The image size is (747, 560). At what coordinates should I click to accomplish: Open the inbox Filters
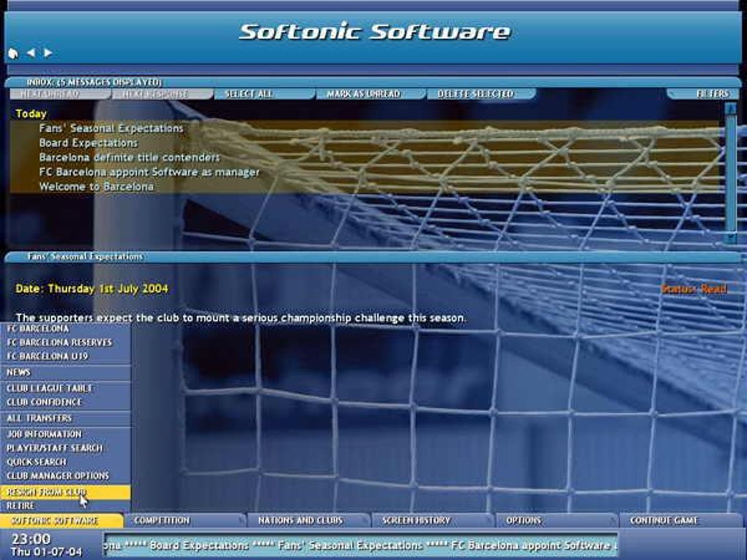(x=704, y=94)
